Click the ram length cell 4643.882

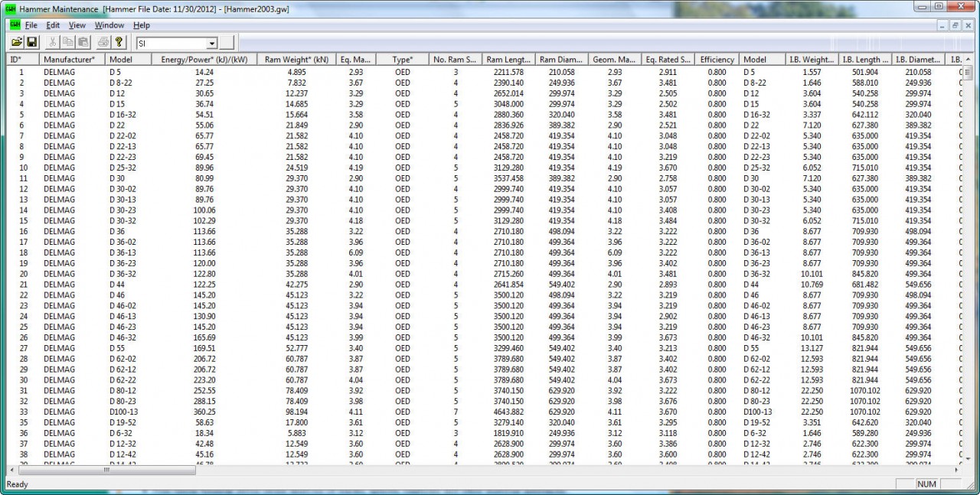(x=508, y=412)
